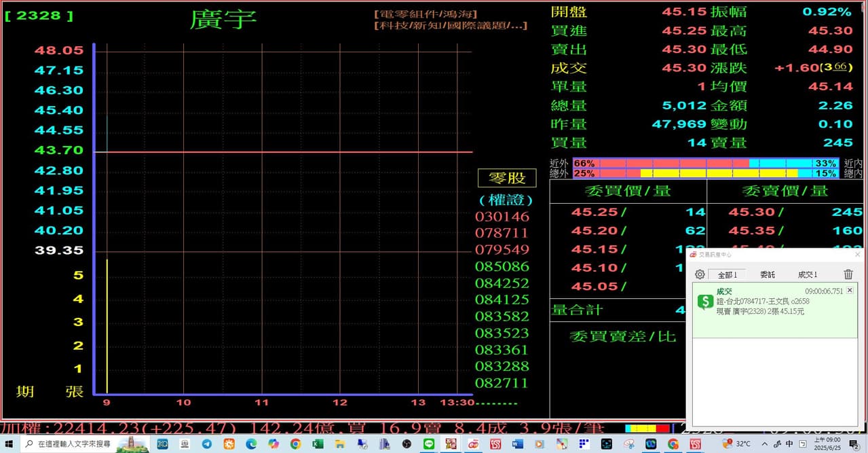
Task: Select warrant 084125 in the list
Action: point(502,300)
